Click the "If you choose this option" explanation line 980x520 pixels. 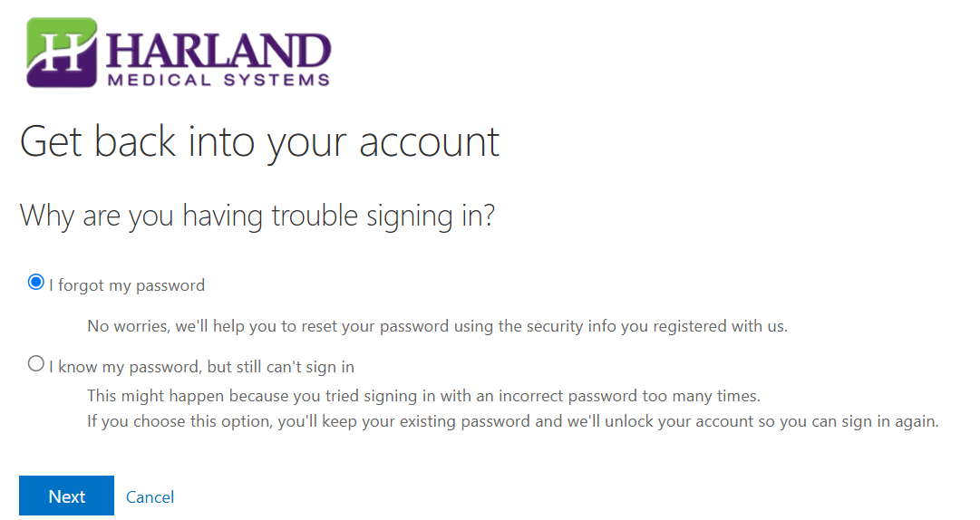(512, 421)
